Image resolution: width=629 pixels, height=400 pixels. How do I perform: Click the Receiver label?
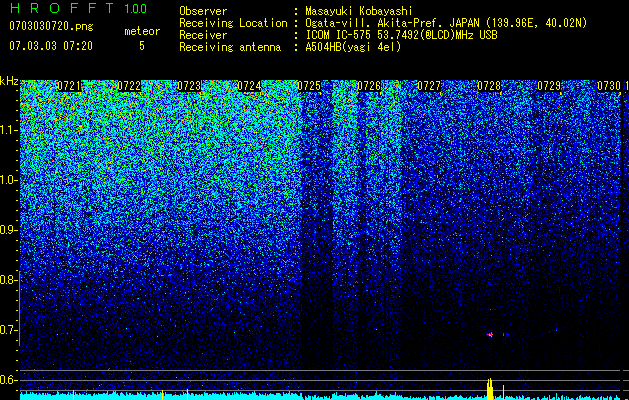click(203, 35)
